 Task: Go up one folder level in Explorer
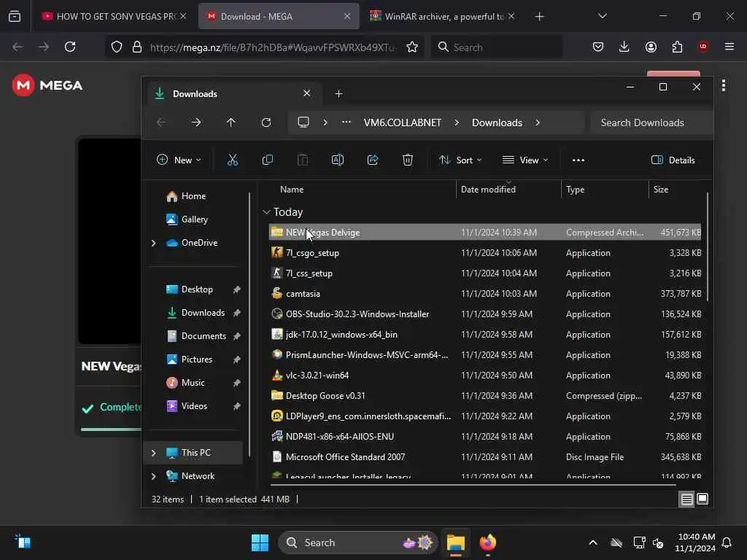[x=231, y=122]
